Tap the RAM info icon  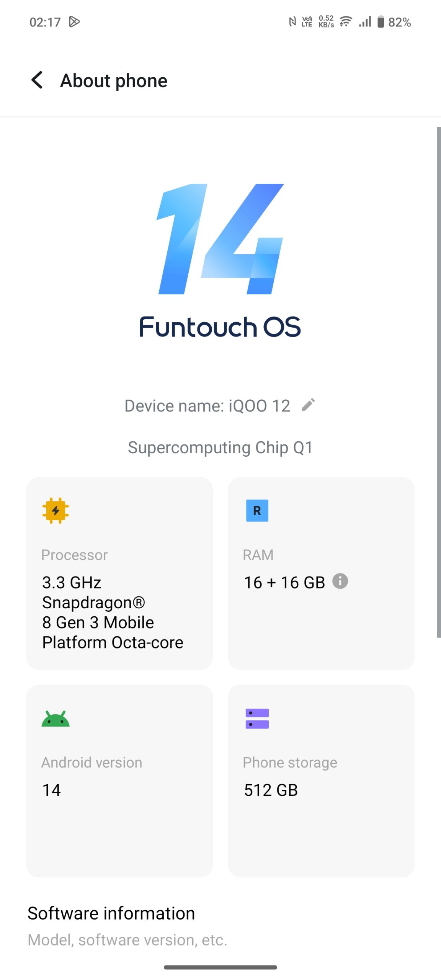[x=340, y=581]
